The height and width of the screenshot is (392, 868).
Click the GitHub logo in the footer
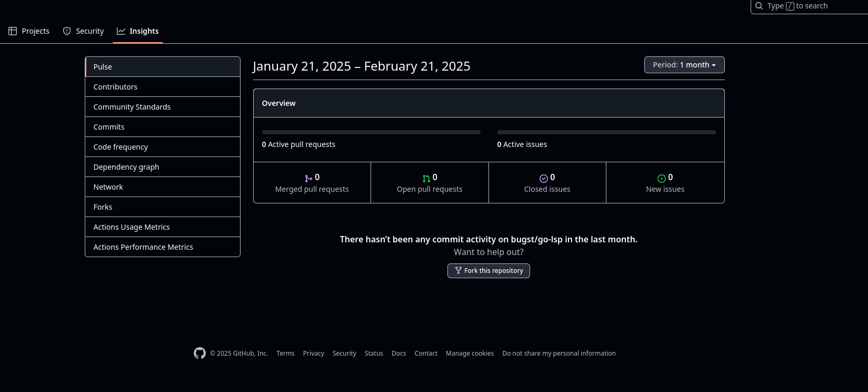point(199,353)
